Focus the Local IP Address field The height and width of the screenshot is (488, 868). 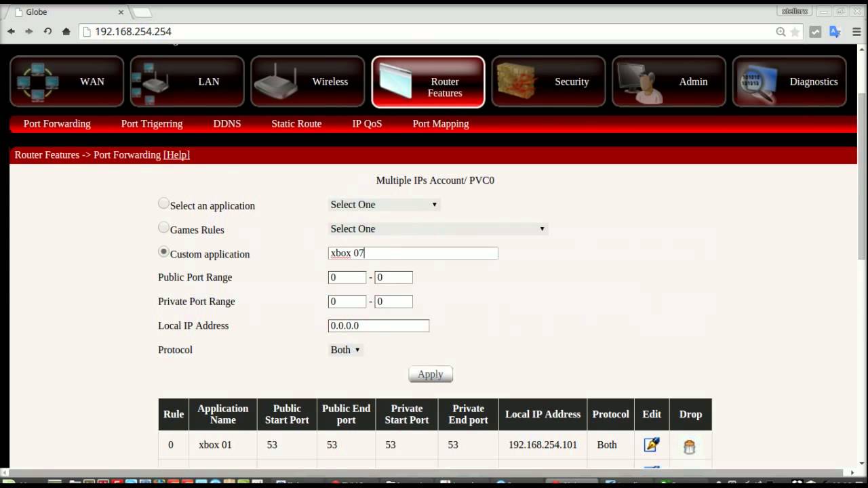(x=378, y=326)
